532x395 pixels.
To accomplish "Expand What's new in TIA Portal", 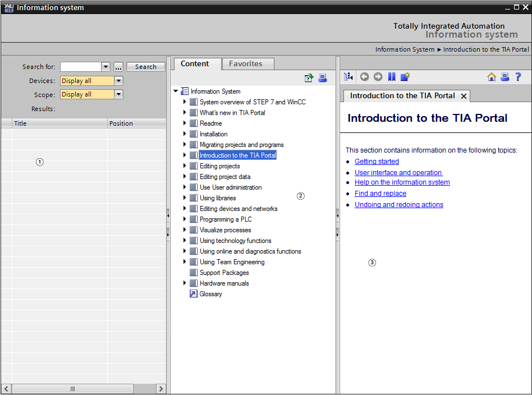I will coord(185,112).
